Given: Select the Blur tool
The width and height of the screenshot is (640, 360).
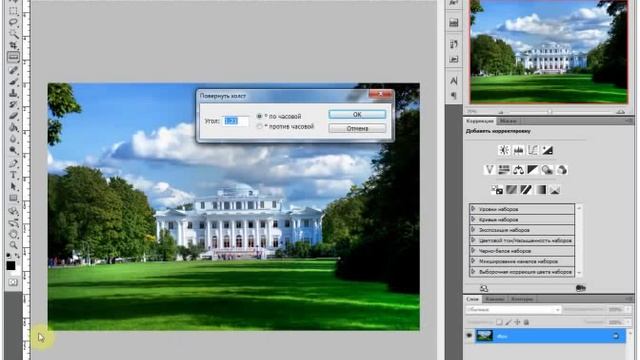Looking at the screenshot, I should pos(13,139).
